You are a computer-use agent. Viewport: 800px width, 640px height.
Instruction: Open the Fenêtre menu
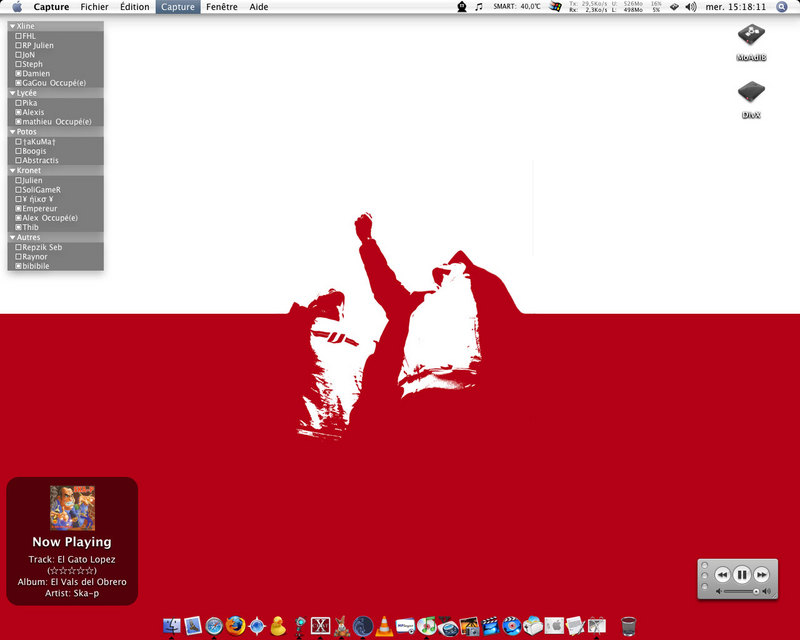tap(222, 7)
